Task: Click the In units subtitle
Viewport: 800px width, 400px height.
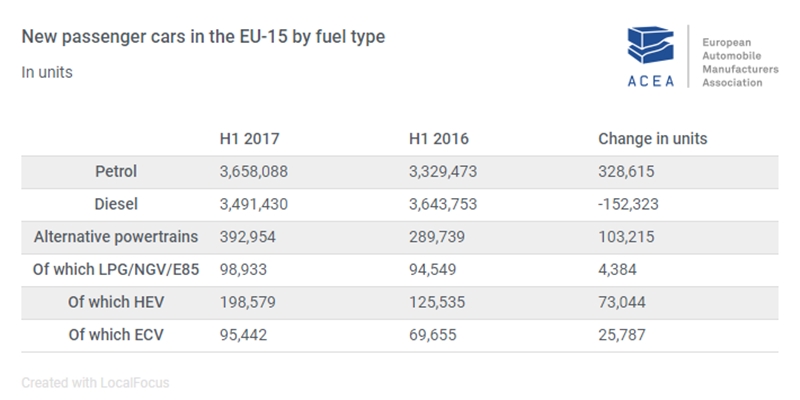Action: pyautogui.click(x=47, y=72)
